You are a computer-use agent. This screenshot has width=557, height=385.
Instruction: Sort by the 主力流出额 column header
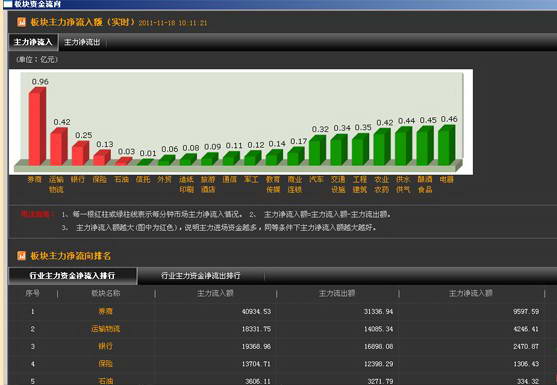click(x=337, y=293)
